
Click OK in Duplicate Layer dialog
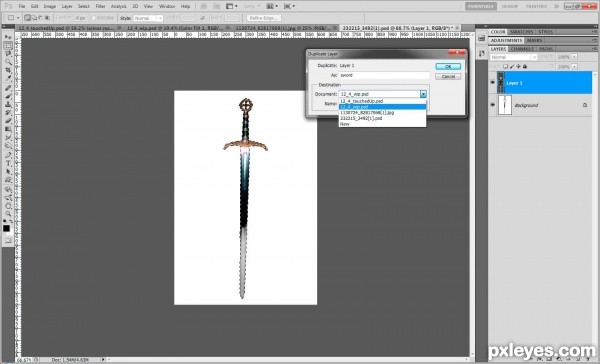coord(448,66)
